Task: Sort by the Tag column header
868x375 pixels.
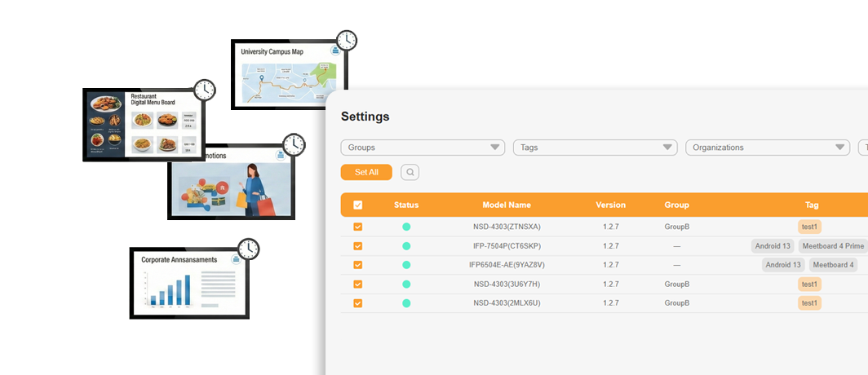Action: pos(812,205)
